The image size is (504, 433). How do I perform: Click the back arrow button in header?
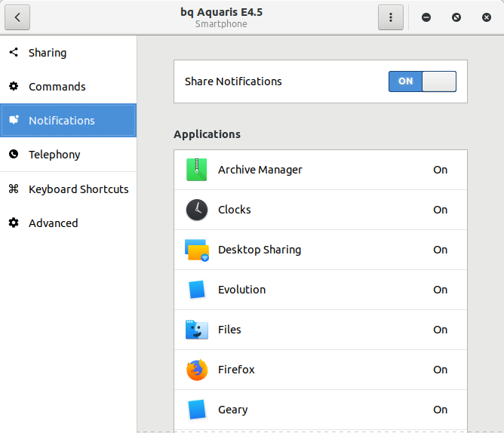[x=17, y=17]
